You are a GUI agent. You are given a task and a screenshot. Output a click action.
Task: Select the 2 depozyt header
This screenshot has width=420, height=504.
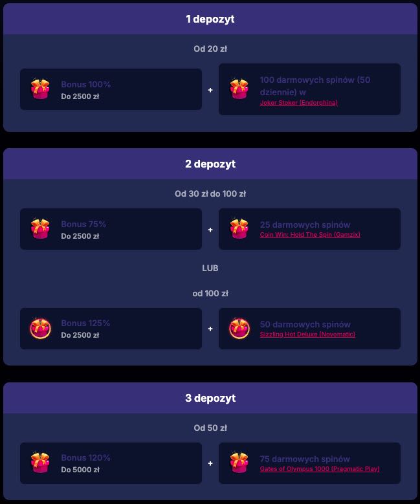pos(210,164)
